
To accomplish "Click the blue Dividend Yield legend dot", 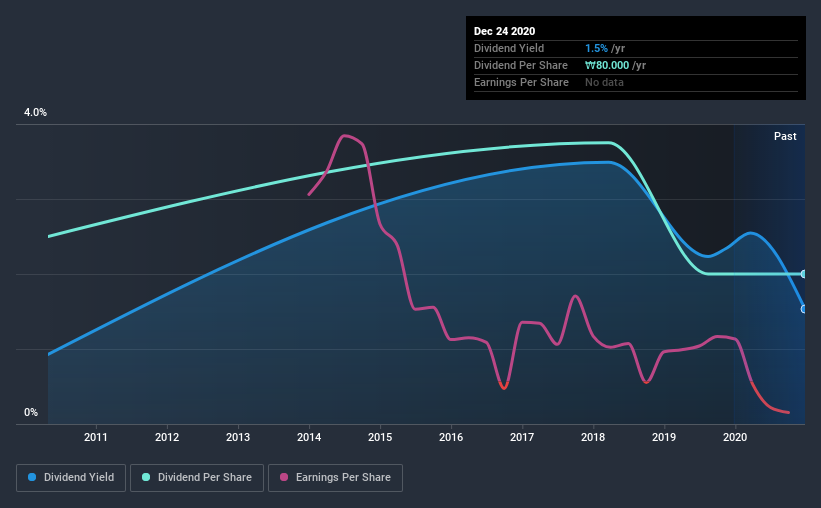I will click(32, 477).
